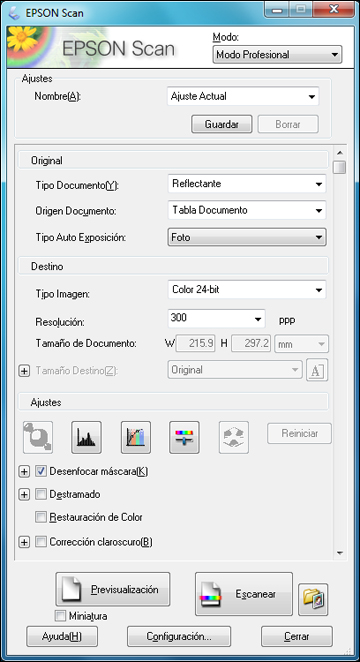This screenshot has width=360, height=662.
Task: Open Tipo Documento Reflectante dropdown
Action: [247, 184]
